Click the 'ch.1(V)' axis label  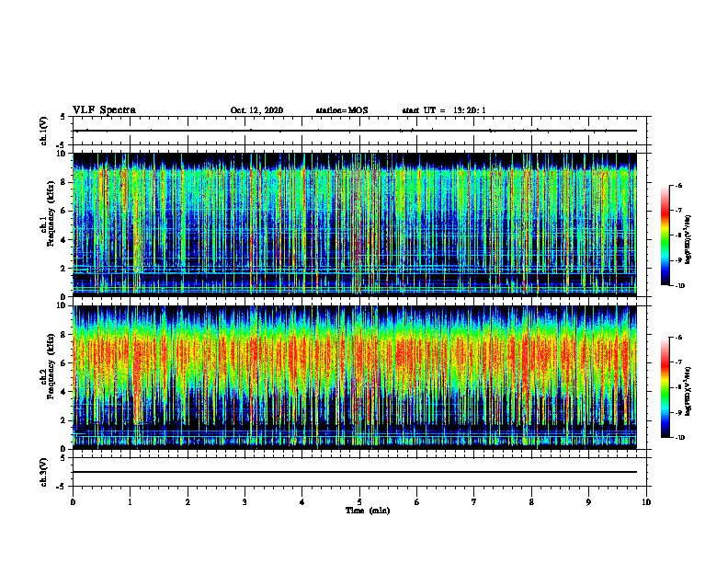click(44, 131)
